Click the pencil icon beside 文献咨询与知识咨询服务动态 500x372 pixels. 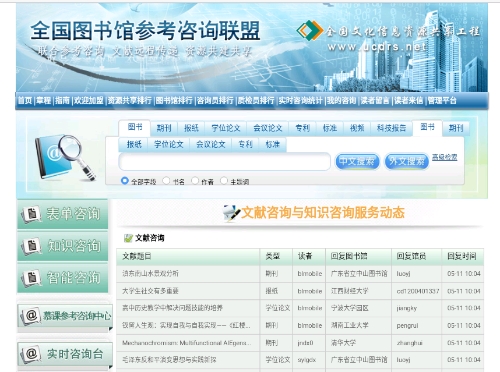point(232,213)
